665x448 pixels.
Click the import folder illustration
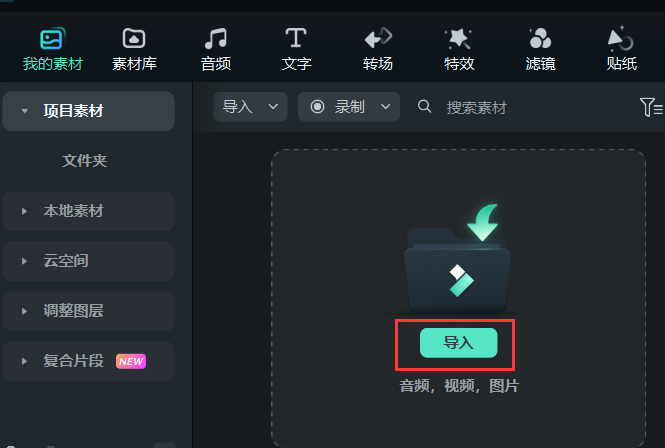[x=458, y=259]
